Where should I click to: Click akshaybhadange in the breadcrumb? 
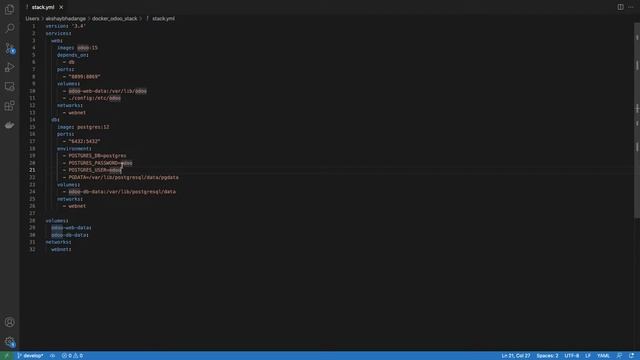click(66, 19)
